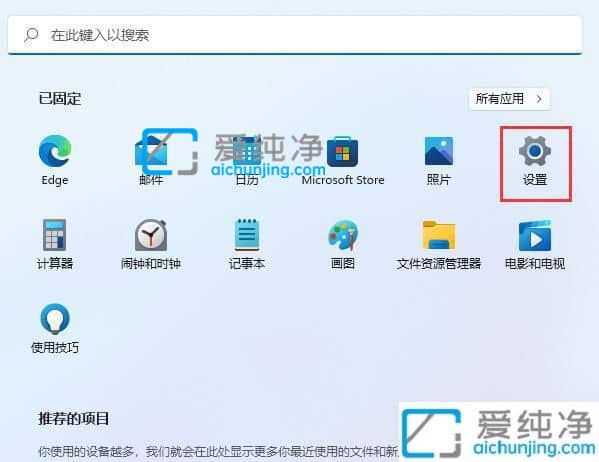Launch the 计算器 calculator
This screenshot has height=462, width=599.
coord(55,245)
